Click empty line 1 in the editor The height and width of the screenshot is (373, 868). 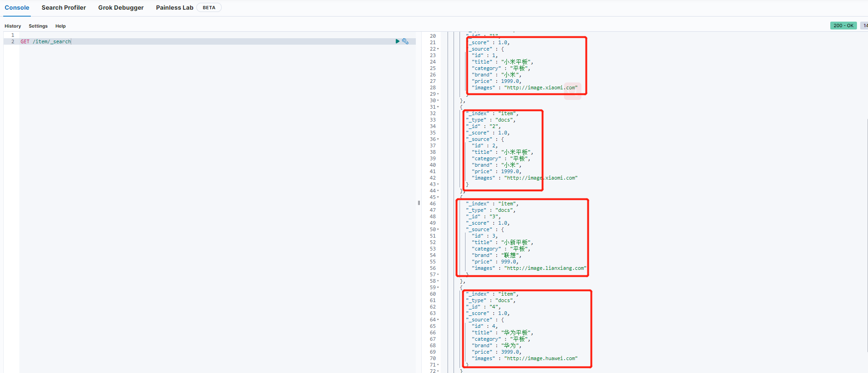tap(218, 35)
